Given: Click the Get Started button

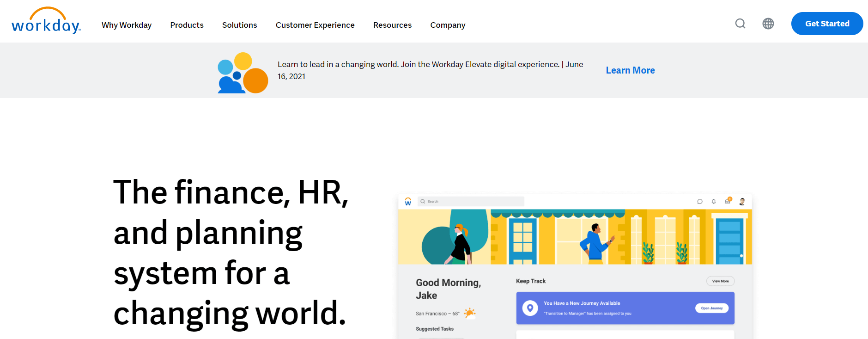Looking at the screenshot, I should [x=827, y=24].
